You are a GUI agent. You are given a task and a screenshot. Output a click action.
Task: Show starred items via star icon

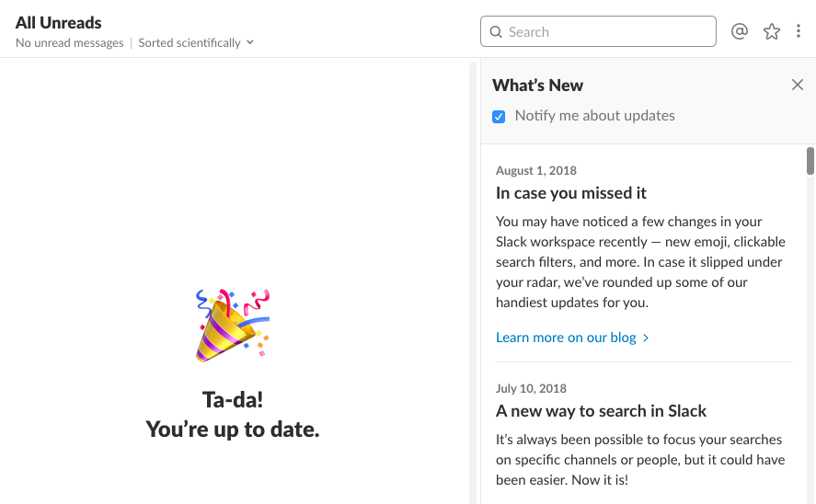click(x=771, y=31)
